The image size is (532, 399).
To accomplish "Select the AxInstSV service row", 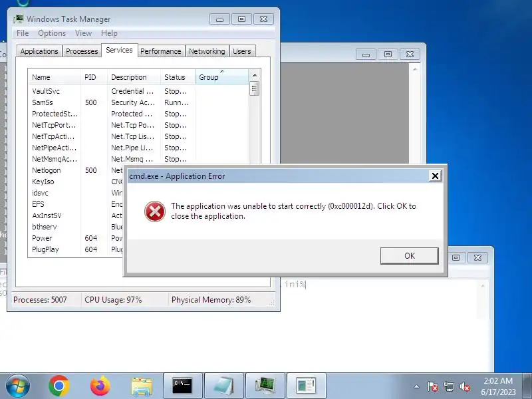I will coord(76,215).
